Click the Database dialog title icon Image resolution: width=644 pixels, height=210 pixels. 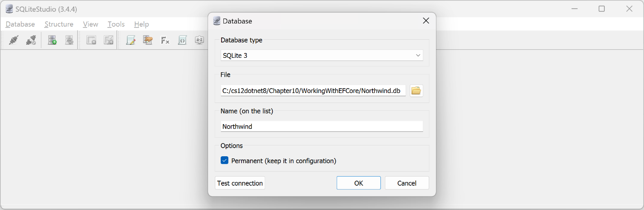217,21
